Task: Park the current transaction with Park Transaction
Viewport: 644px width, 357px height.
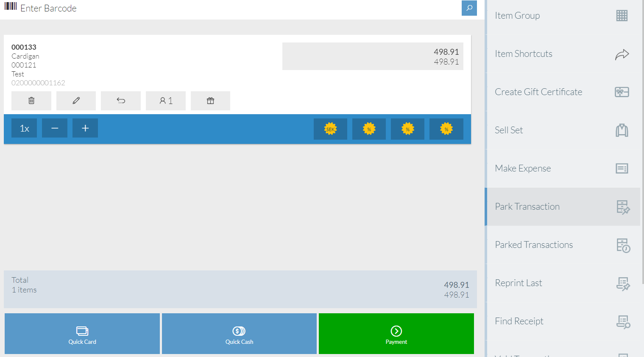Action: coord(563,207)
